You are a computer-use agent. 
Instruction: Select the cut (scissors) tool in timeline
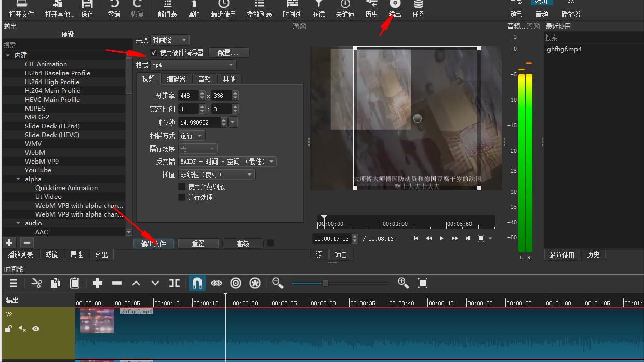35,283
